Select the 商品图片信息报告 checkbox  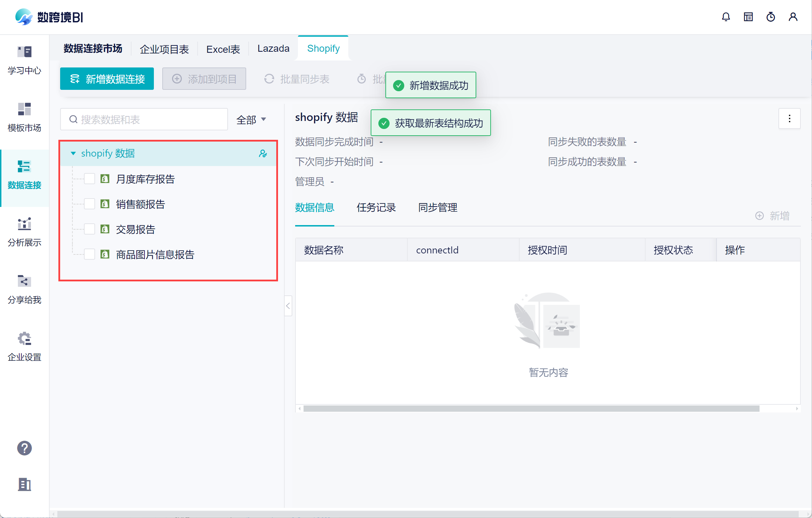click(x=90, y=254)
